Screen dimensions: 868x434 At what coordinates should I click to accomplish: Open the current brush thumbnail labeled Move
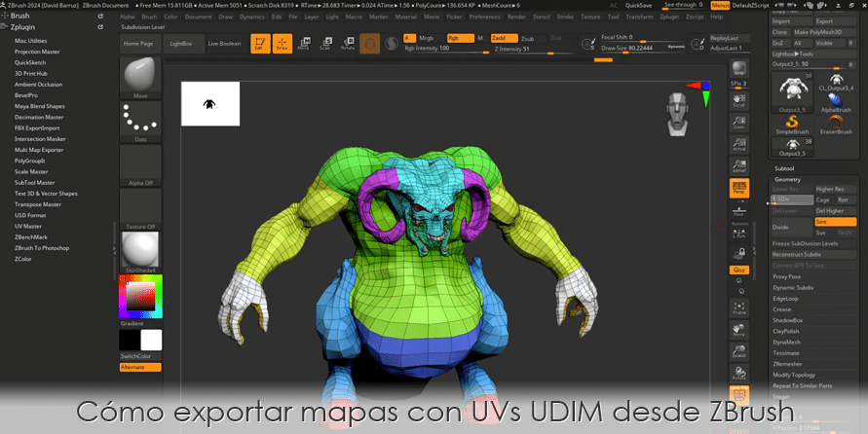pyautogui.click(x=140, y=78)
